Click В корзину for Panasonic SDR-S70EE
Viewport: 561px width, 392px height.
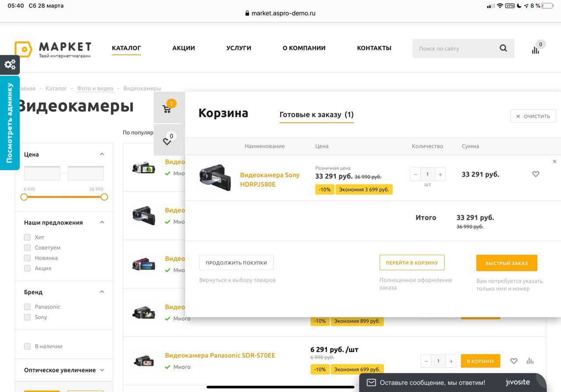point(480,361)
